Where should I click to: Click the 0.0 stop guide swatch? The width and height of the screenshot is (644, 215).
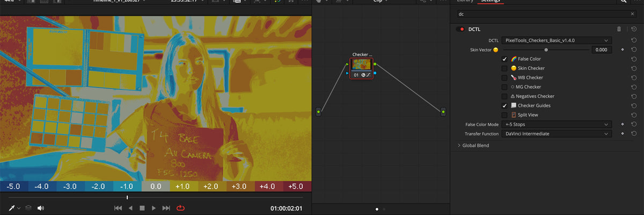(x=156, y=187)
